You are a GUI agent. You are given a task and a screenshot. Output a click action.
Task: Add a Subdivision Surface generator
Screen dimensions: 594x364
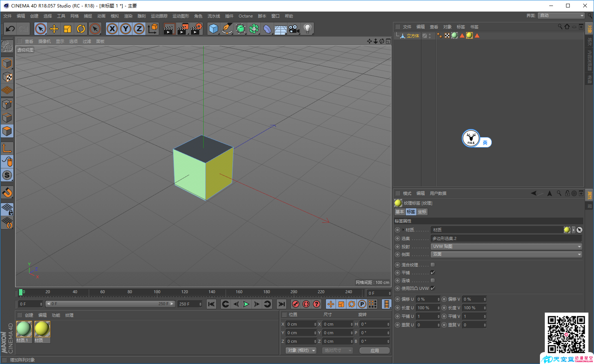click(241, 29)
